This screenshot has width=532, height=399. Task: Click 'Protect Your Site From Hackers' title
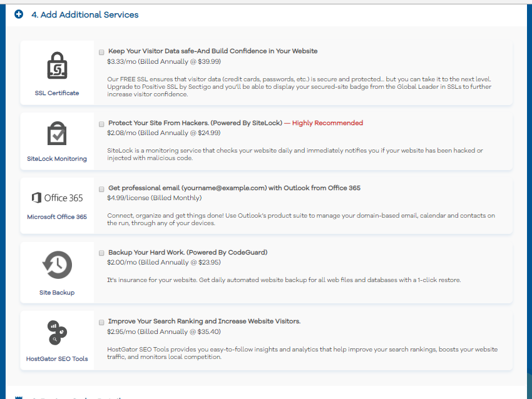pos(195,123)
